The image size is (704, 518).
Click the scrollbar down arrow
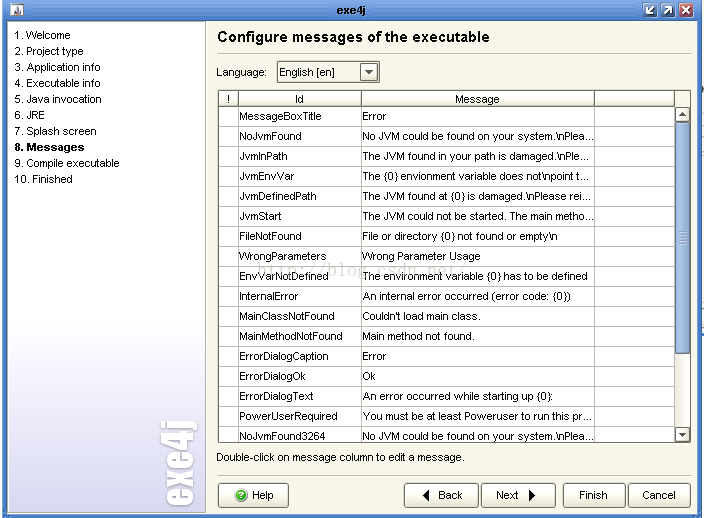coord(682,435)
